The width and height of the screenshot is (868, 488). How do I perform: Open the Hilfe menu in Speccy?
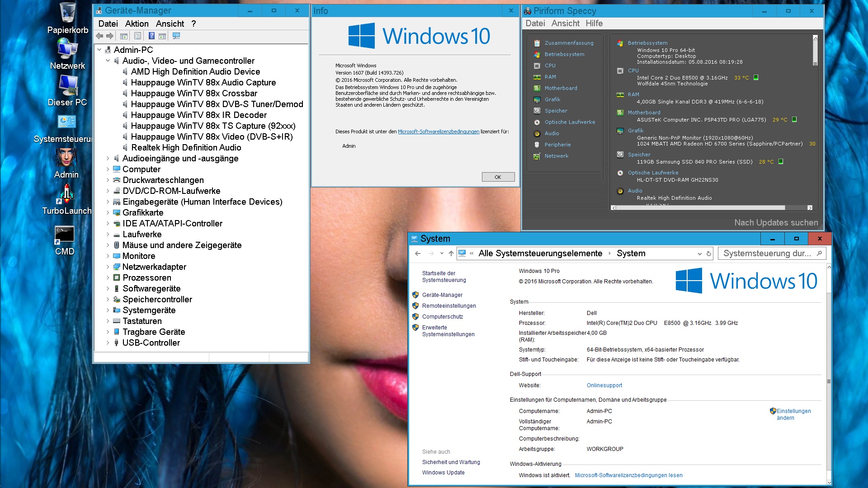[594, 23]
